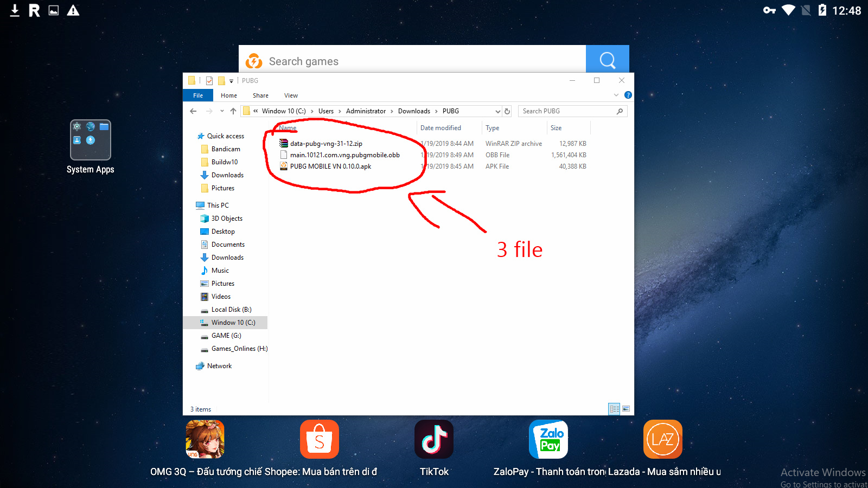The height and width of the screenshot is (488, 868).
Task: Open the File menu tab
Action: [198, 95]
